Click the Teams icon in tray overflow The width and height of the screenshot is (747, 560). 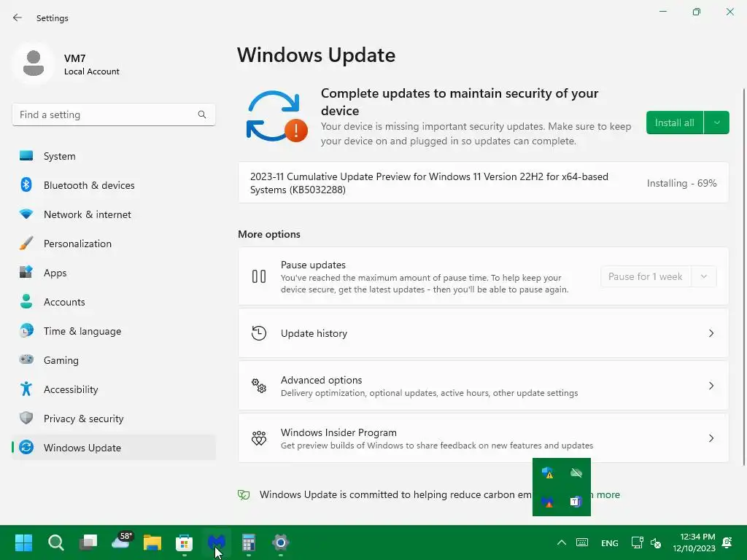576,502
